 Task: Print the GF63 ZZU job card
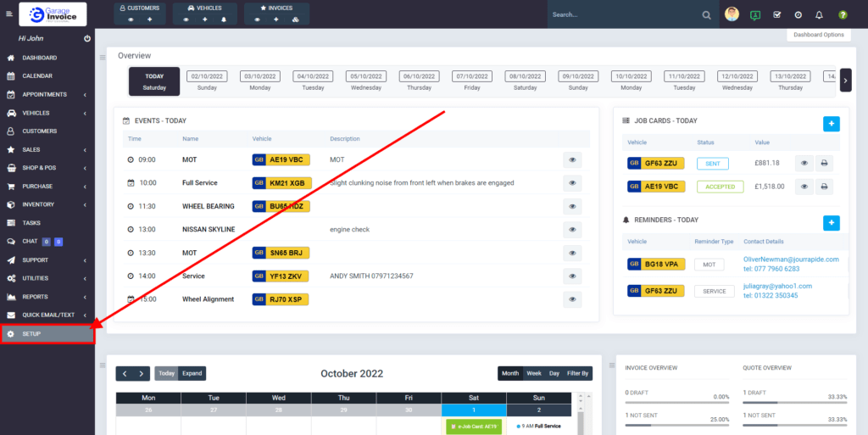pos(824,164)
